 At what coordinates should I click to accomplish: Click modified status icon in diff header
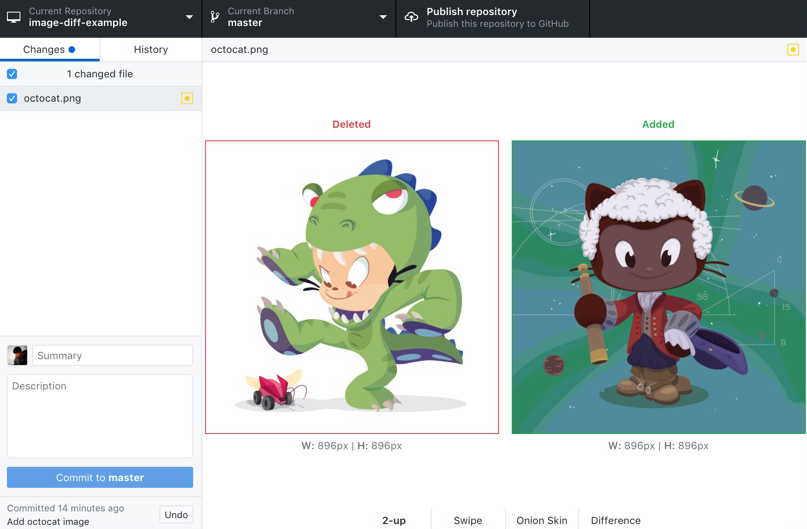pyautogui.click(x=793, y=49)
